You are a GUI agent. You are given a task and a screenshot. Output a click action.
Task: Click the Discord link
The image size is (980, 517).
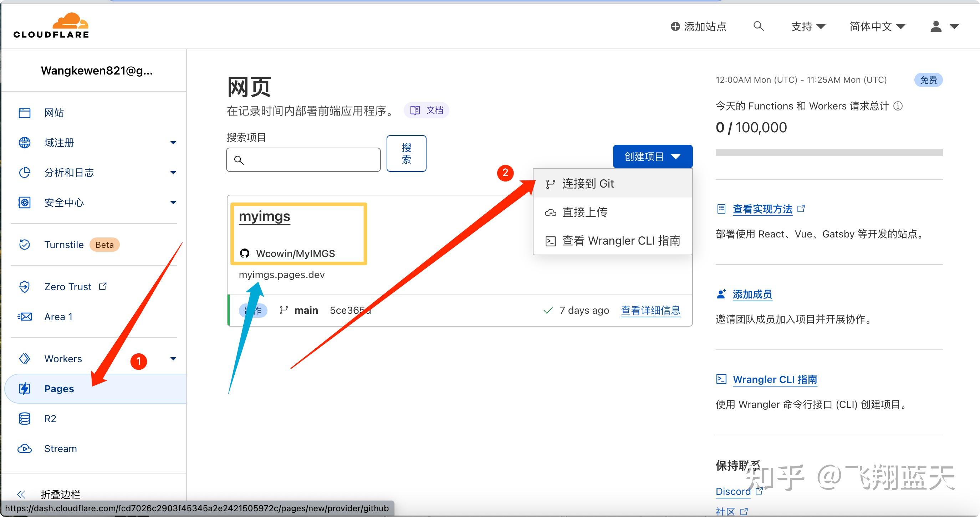[733, 491]
